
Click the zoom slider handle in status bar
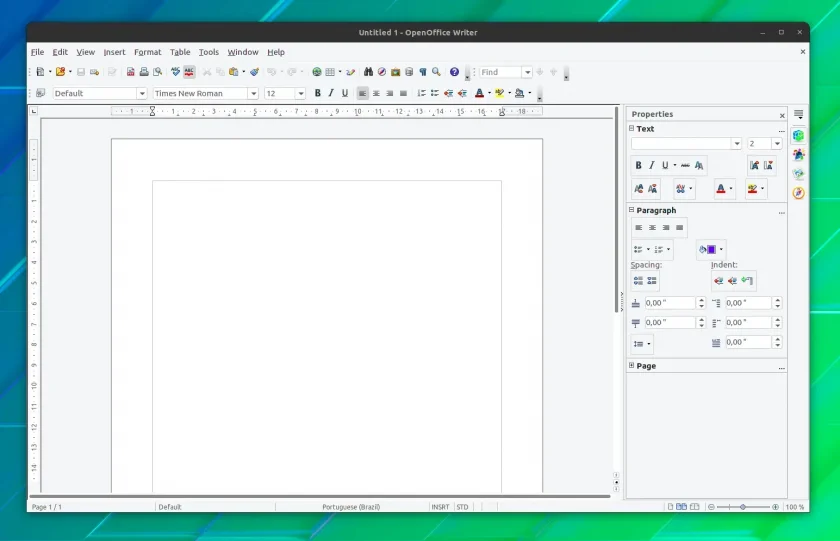point(743,507)
